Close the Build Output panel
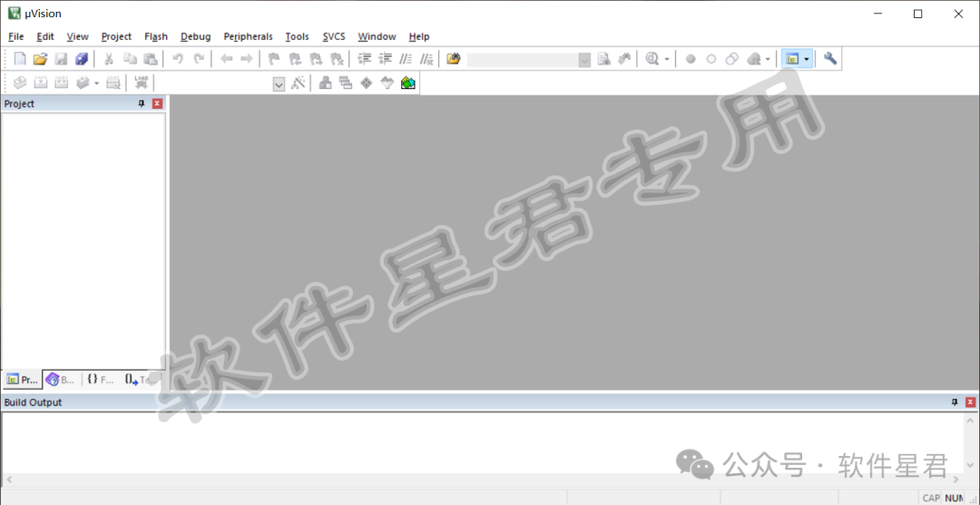The height and width of the screenshot is (505, 980). (970, 402)
